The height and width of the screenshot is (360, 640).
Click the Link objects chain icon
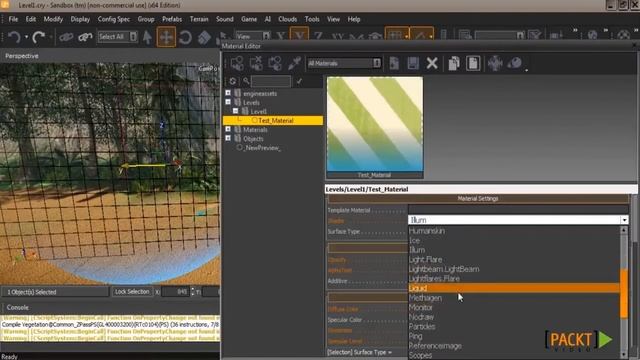(x=66, y=37)
